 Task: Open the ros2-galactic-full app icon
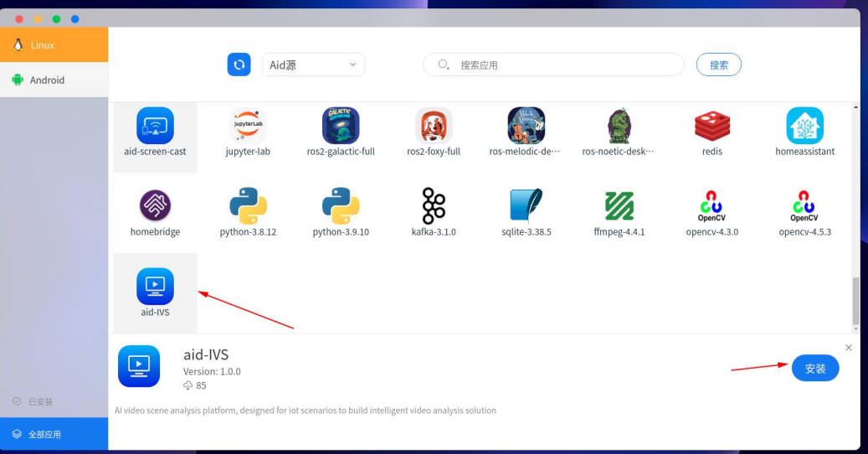coord(341,126)
